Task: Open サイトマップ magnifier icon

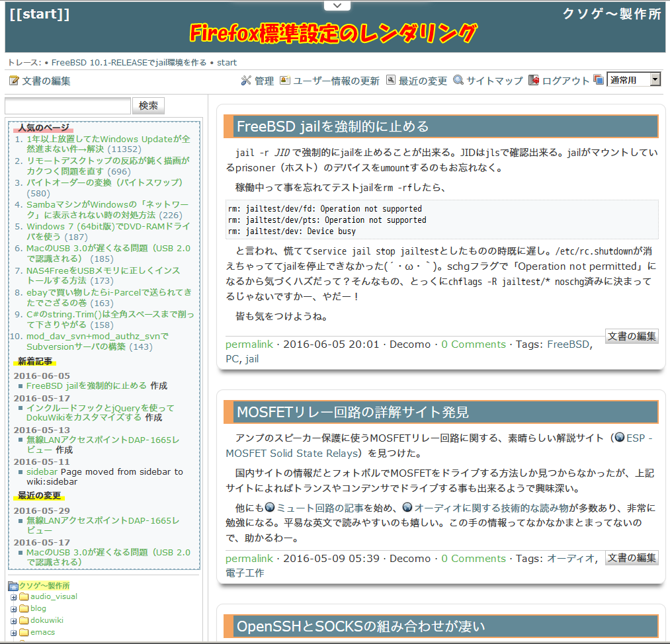Action: coord(458,81)
